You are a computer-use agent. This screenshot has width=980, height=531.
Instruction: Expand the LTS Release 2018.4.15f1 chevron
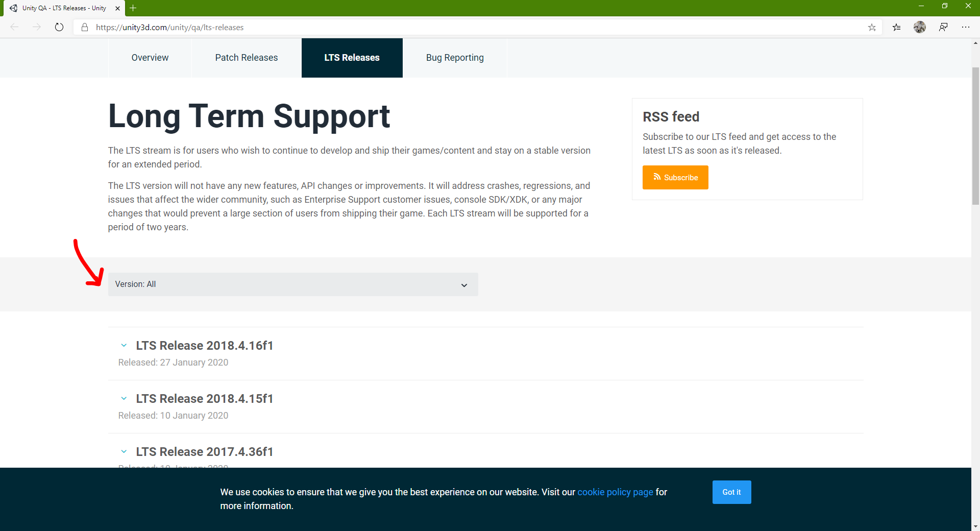tap(124, 399)
